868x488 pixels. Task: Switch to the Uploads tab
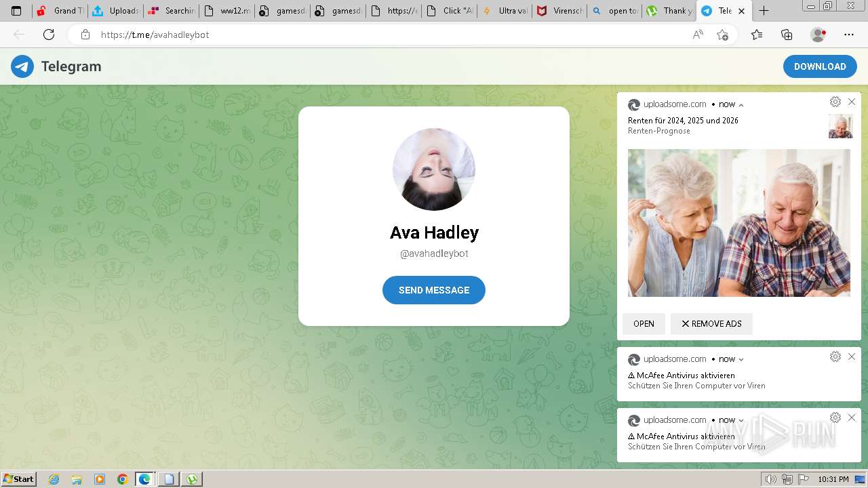click(x=115, y=11)
